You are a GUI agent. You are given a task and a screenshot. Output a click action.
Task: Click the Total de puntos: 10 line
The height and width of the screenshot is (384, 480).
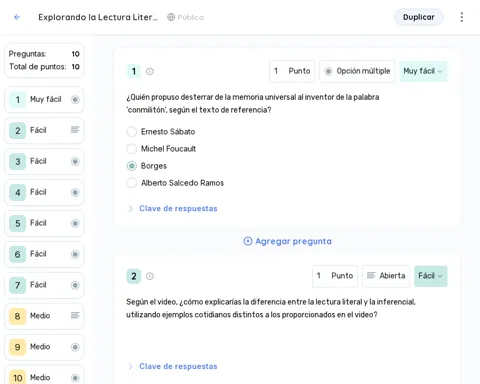point(44,67)
